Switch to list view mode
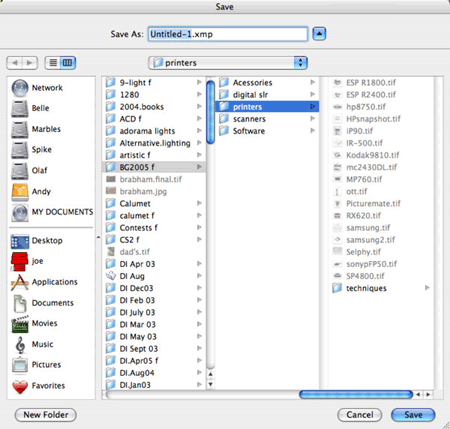 point(53,63)
